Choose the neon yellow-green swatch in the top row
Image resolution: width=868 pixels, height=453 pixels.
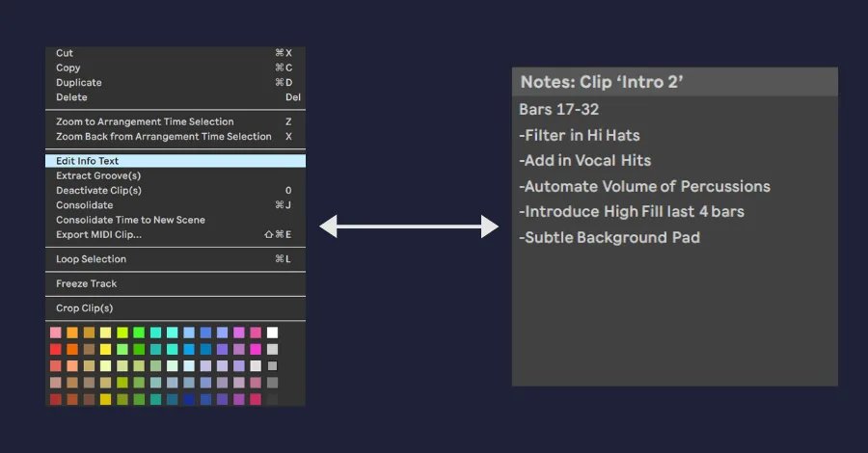[x=122, y=333]
